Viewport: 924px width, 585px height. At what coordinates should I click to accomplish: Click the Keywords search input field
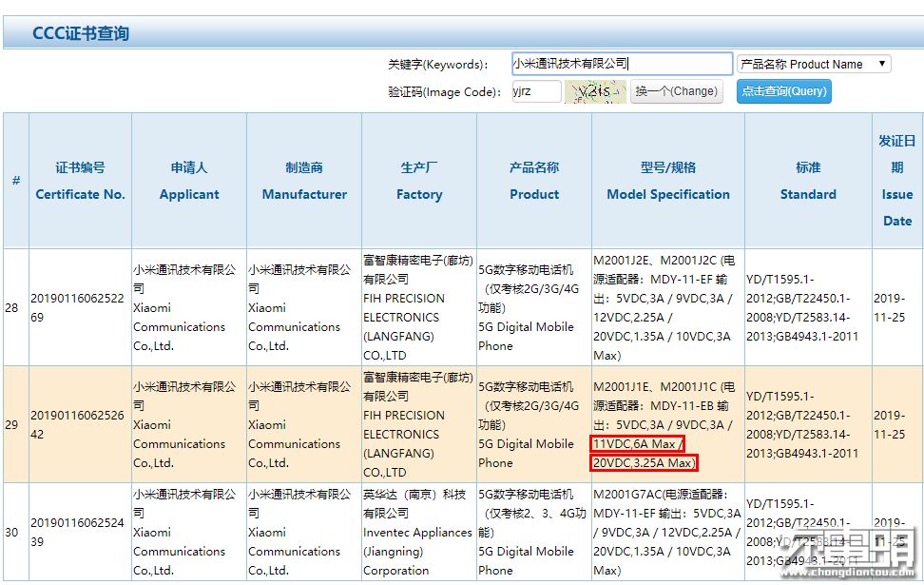coord(623,64)
